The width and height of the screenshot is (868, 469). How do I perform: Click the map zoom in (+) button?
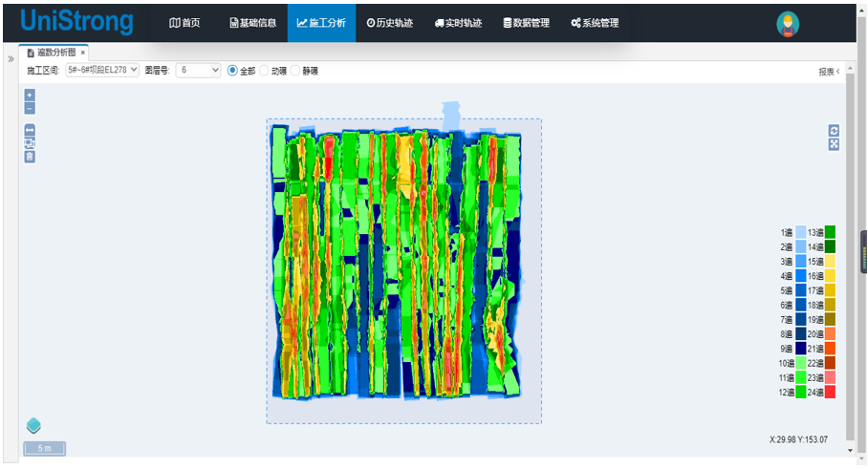[x=30, y=95]
